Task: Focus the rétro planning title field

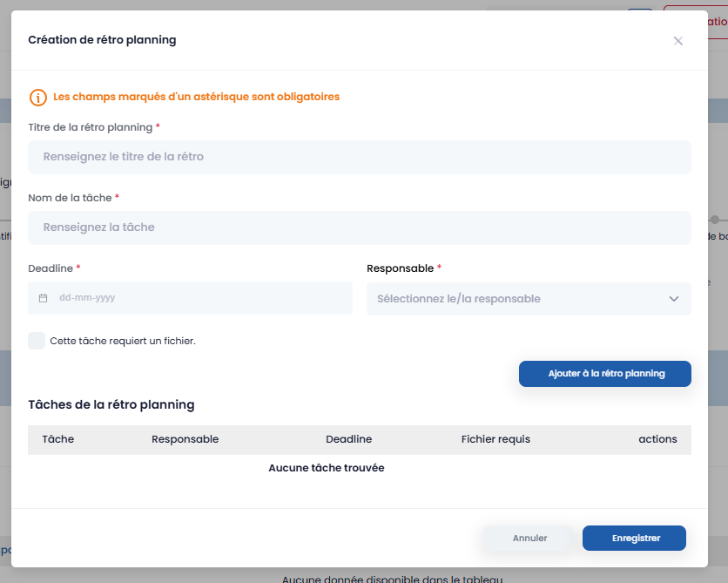Action: 359,157
